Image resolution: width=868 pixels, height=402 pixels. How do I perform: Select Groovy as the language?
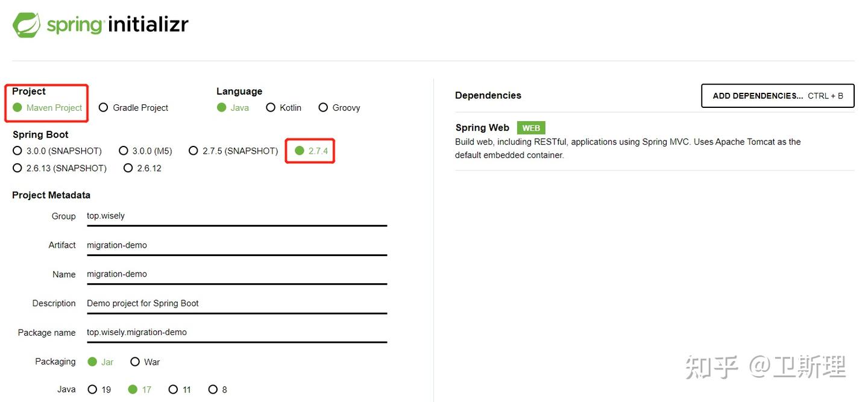pos(323,107)
